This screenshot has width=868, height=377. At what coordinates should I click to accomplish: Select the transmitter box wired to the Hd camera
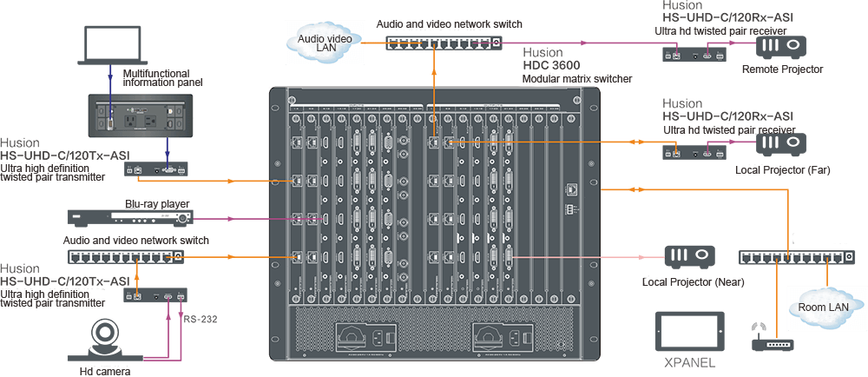click(155, 295)
